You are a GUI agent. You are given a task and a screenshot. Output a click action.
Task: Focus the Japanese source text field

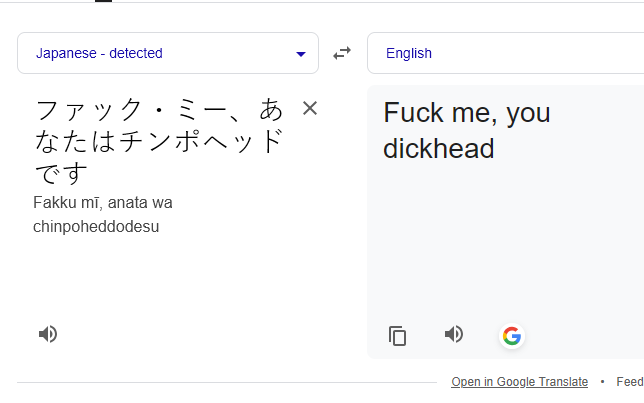pyautogui.click(x=159, y=141)
